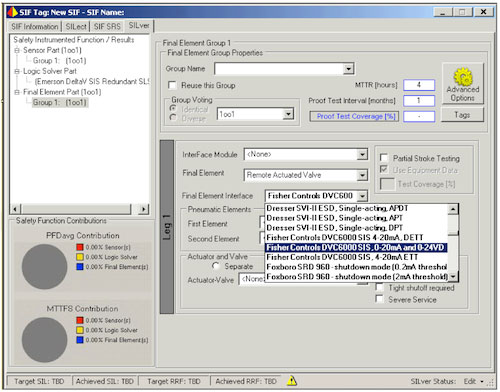Click the MTTFS Contribution pie chart

point(44,340)
